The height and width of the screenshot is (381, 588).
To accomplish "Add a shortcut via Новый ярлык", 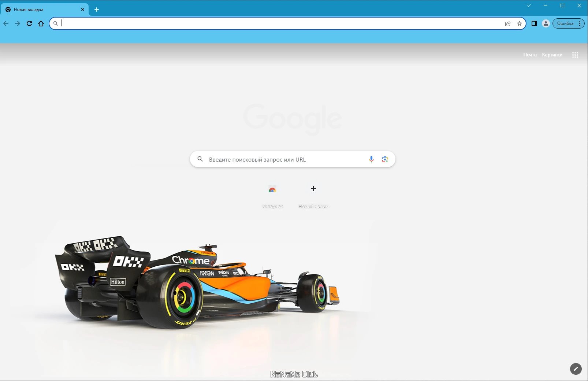I will pyautogui.click(x=313, y=196).
